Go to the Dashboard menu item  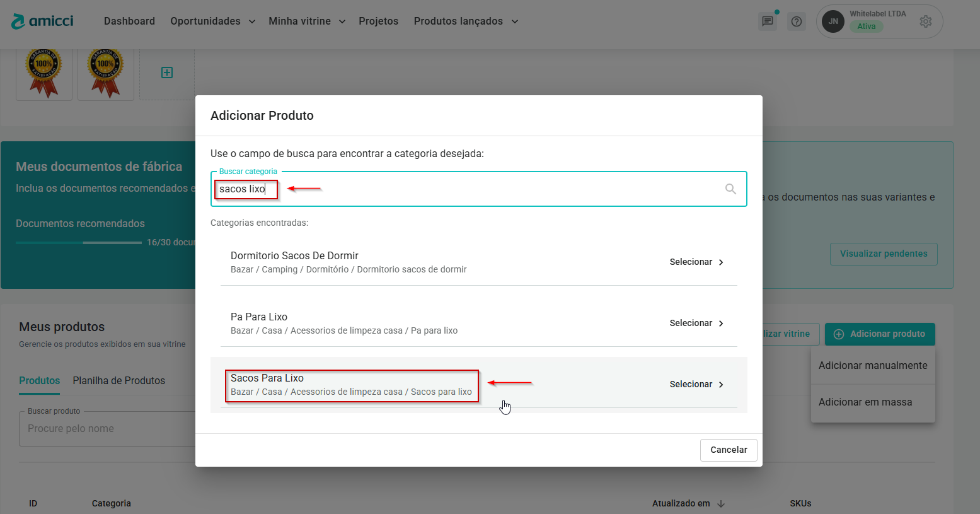(129, 21)
